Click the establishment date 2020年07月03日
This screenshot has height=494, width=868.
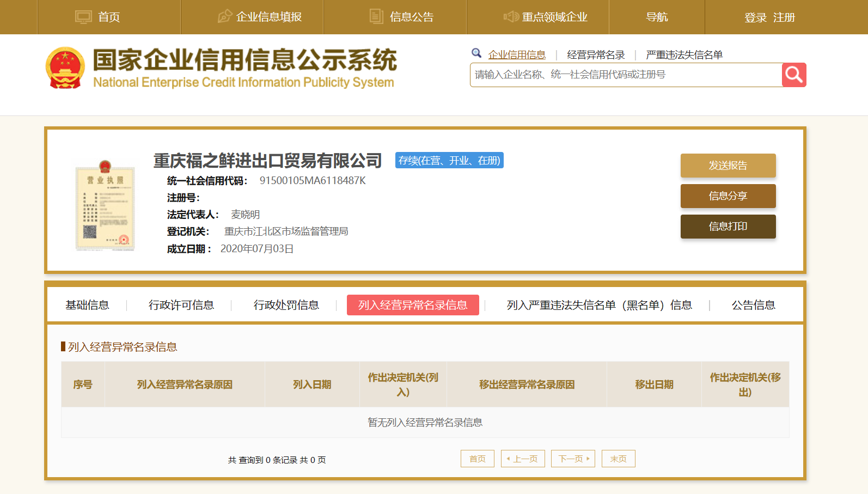(257, 249)
